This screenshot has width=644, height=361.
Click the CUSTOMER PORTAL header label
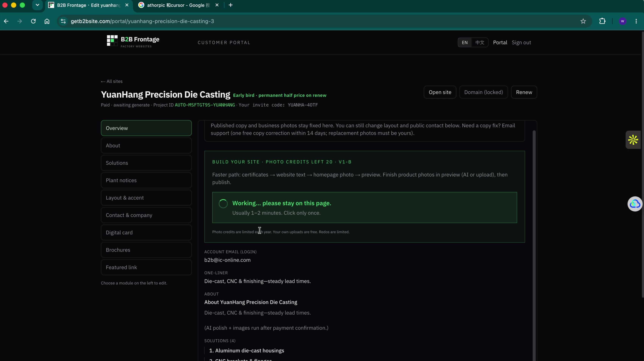click(x=224, y=42)
